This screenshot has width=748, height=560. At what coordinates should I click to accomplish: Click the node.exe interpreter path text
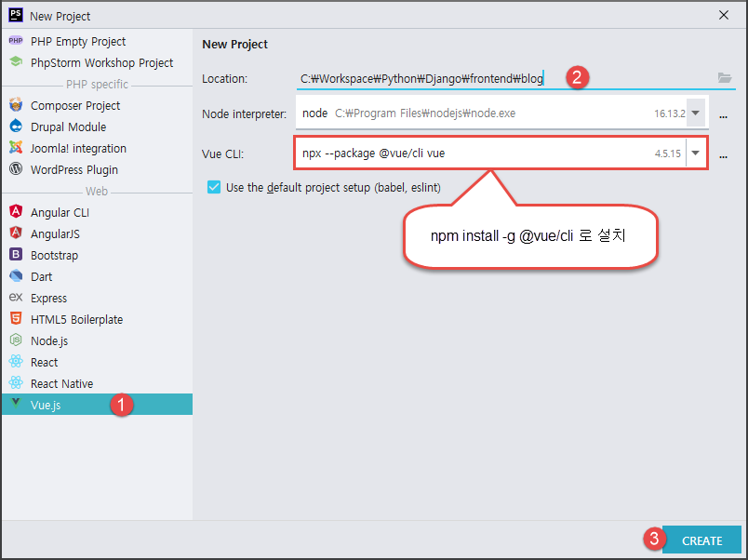tap(425, 113)
